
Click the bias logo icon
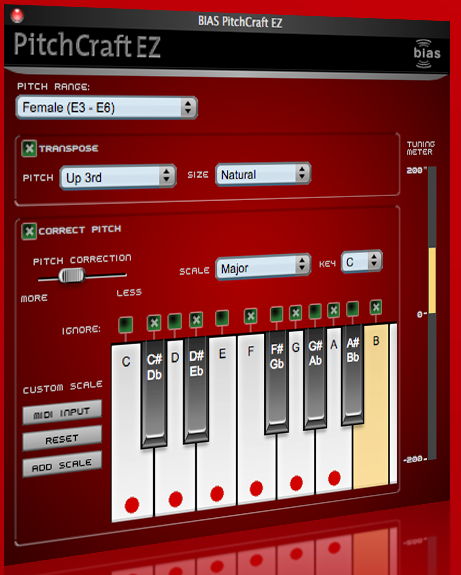point(427,54)
